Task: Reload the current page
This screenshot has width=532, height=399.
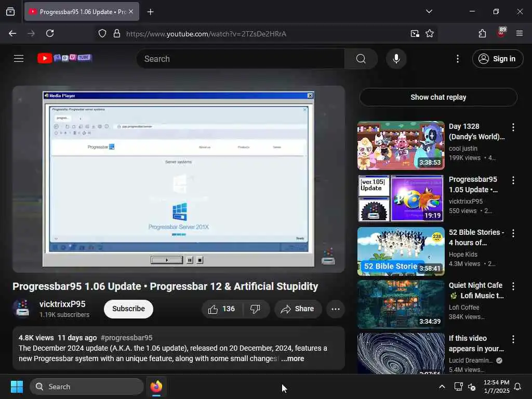Action: [x=50, y=33]
